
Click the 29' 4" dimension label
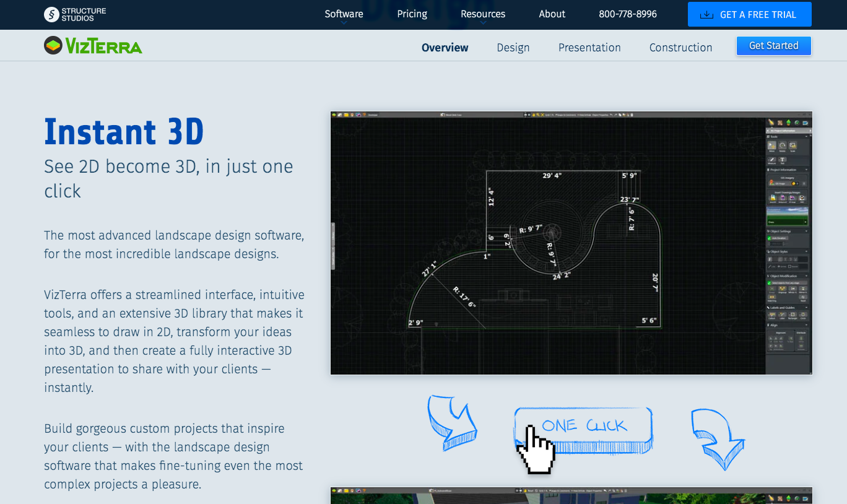coord(552,176)
